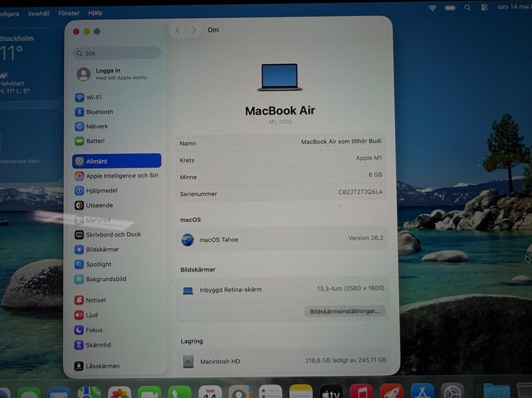Open Music app in the Dock

361,391
